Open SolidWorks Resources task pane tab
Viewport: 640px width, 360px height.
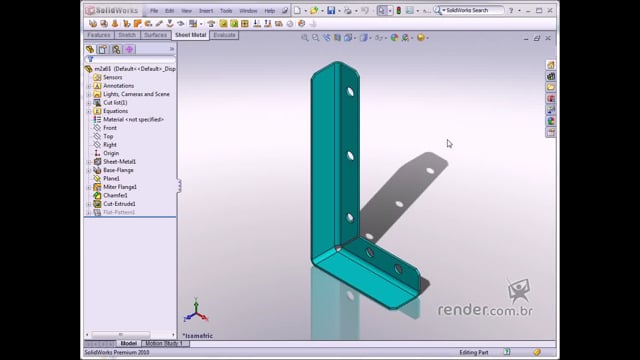coord(551,65)
